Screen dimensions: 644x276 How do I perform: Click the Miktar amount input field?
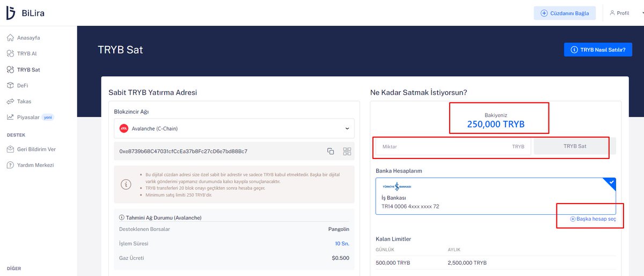(x=453, y=146)
